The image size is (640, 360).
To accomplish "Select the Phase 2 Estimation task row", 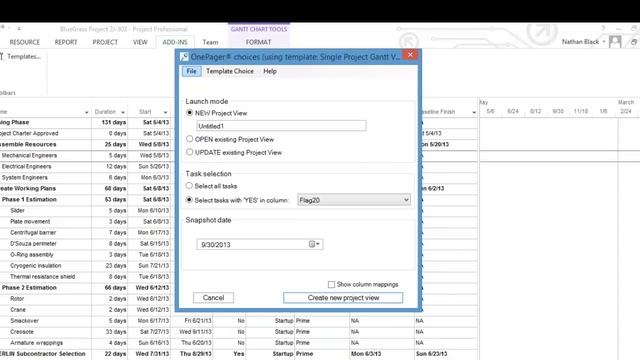I will click(x=29, y=288).
